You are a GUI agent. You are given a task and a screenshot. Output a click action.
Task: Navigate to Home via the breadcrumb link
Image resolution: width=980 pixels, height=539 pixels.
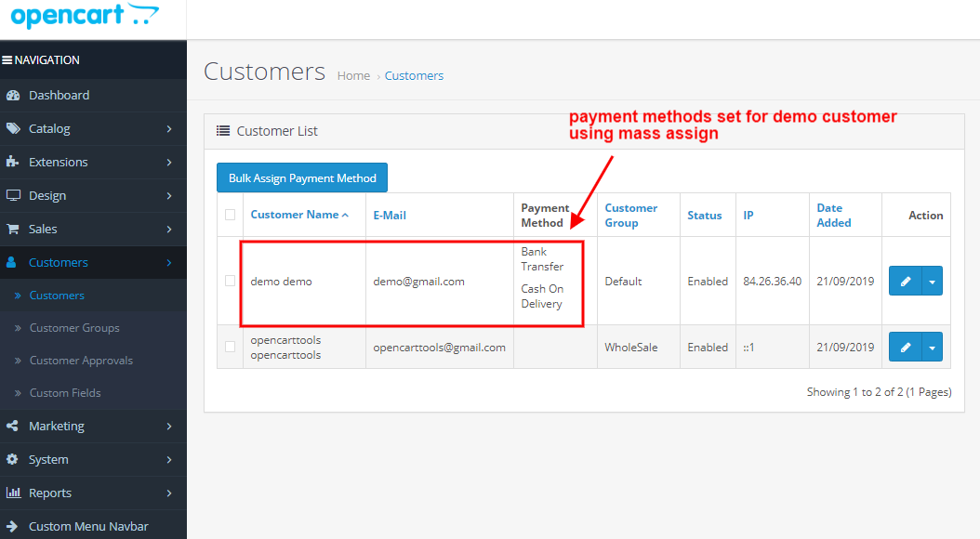[353, 75]
